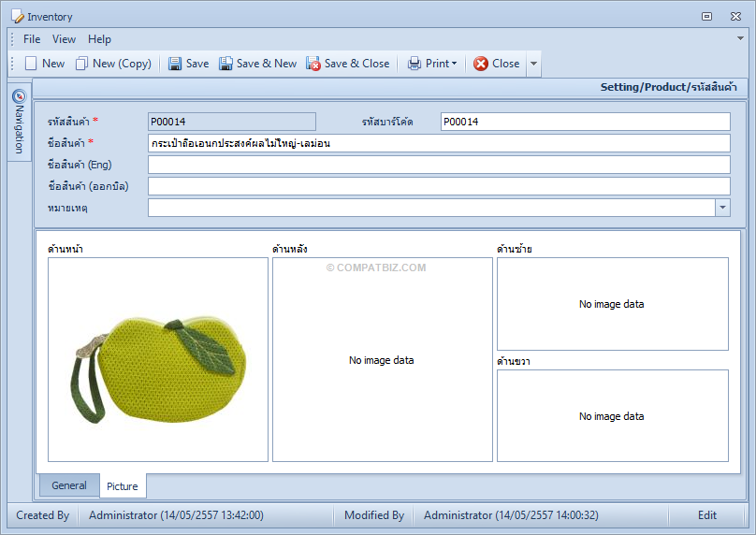Viewport: 756px width, 535px height.
Task: Click the New document icon
Action: click(31, 64)
